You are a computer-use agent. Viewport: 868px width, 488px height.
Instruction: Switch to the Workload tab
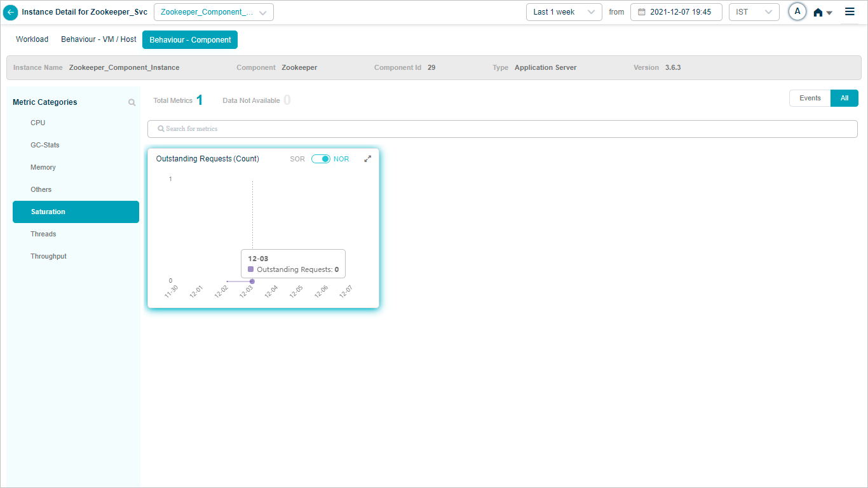point(32,39)
